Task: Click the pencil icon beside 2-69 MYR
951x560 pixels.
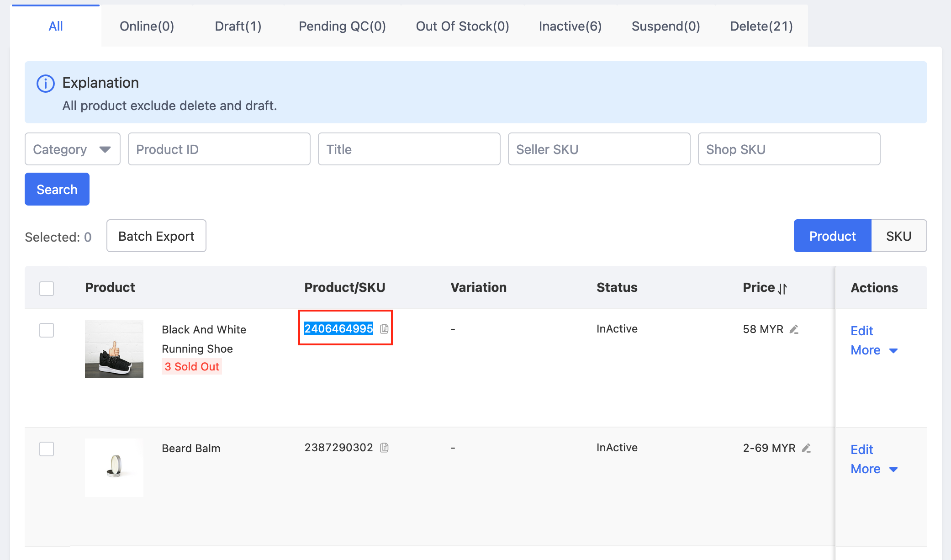Action: click(807, 449)
